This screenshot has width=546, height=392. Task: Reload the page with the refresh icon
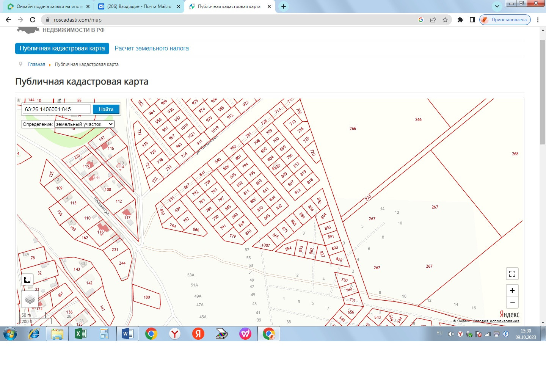tap(33, 20)
